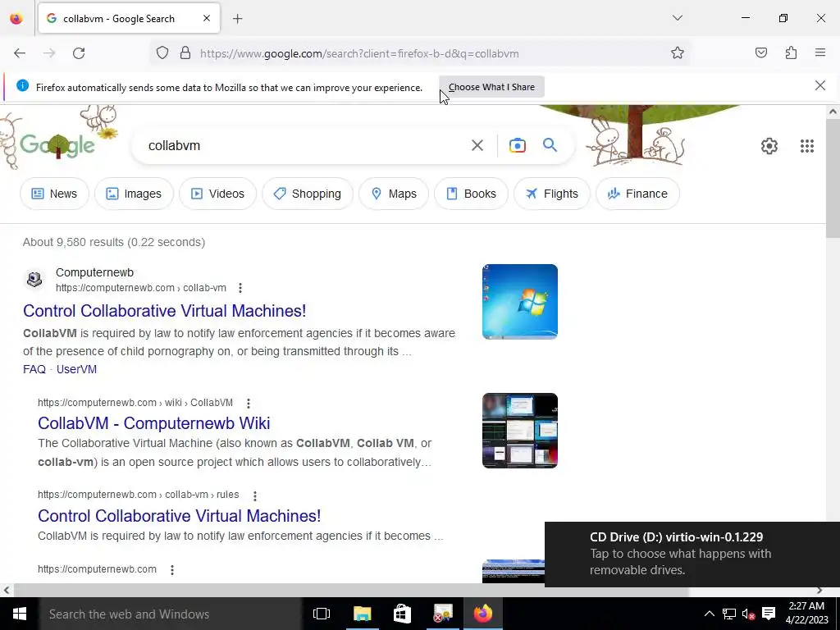Search by image with the camera icon

[518, 145]
